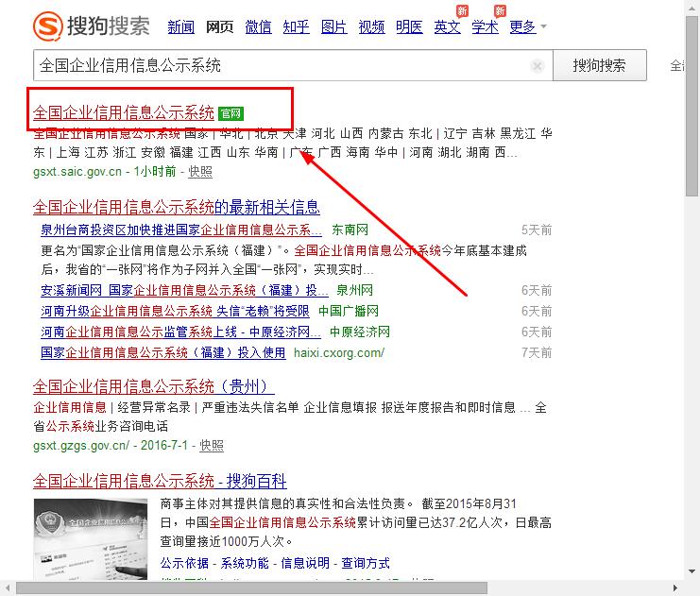The image size is (700, 596).
Task: Click the green 官网 badge
Action: [x=230, y=113]
